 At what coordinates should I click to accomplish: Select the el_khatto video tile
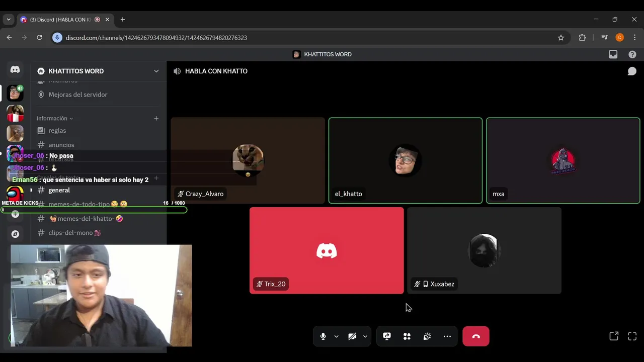pos(406,160)
